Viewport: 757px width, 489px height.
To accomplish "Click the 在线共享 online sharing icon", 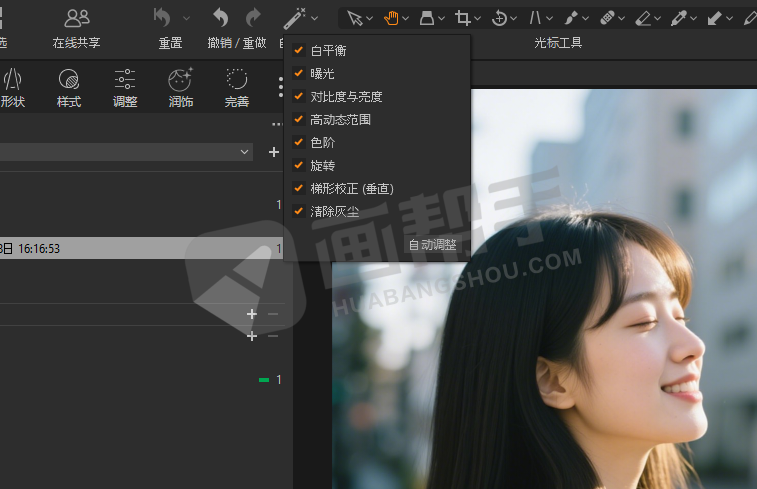I will tap(77, 18).
